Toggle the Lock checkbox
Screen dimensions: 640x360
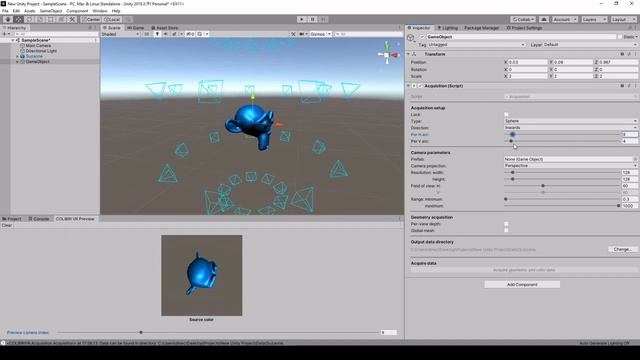[x=506, y=115]
